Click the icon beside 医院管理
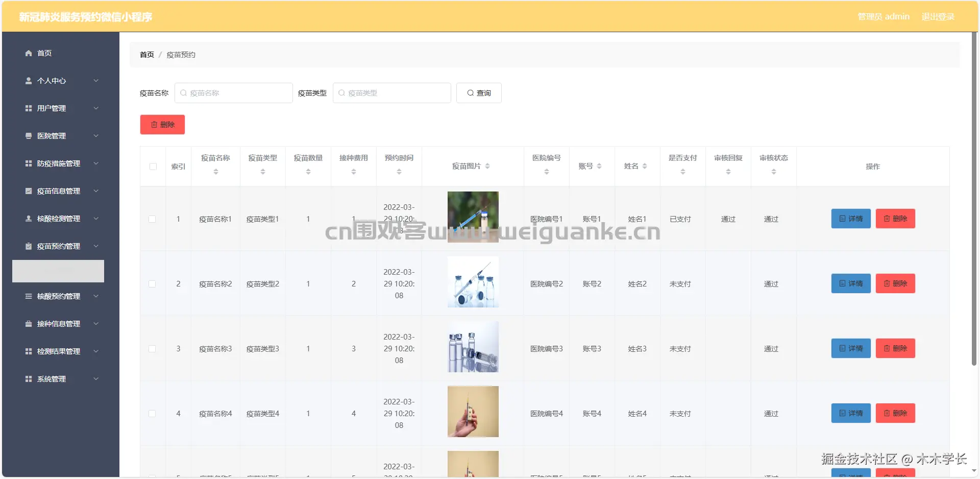Screen dimensions: 980x479 point(29,136)
